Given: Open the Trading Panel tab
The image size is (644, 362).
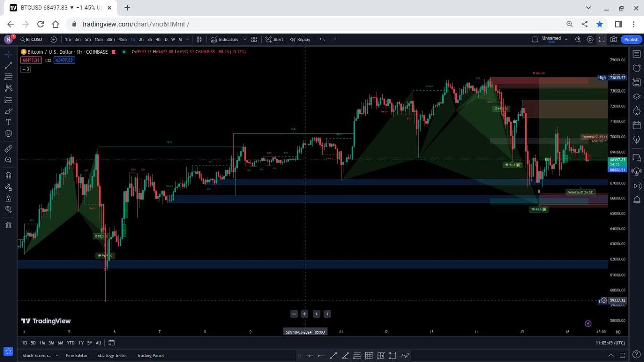Looking at the screenshot, I should point(150,355).
